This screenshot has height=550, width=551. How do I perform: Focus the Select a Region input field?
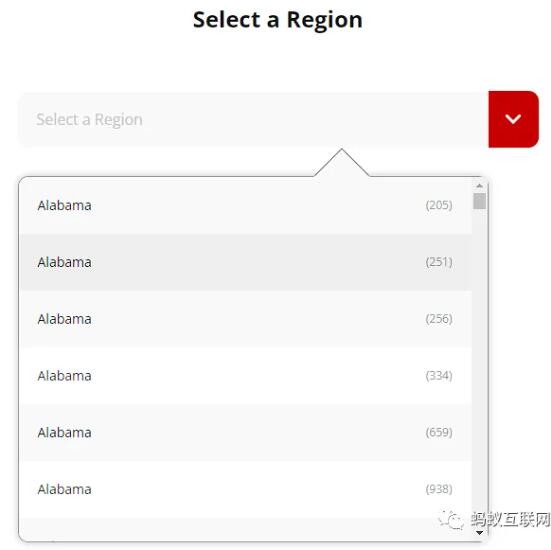point(253,119)
